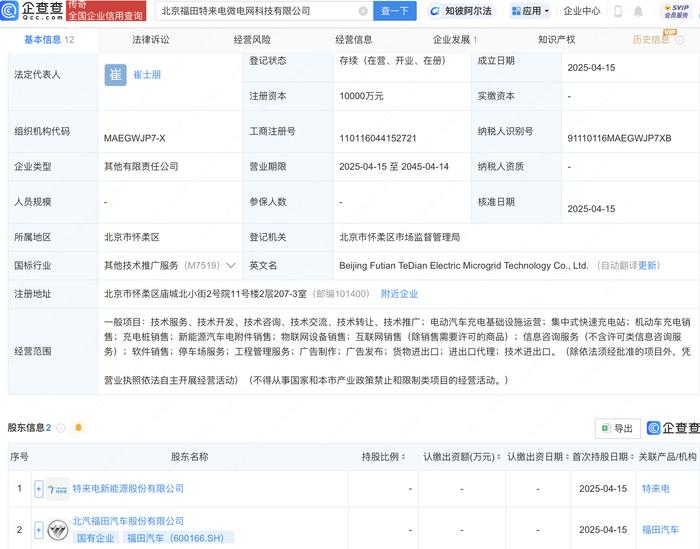Expand the 国标行业 chevron

coord(231,266)
